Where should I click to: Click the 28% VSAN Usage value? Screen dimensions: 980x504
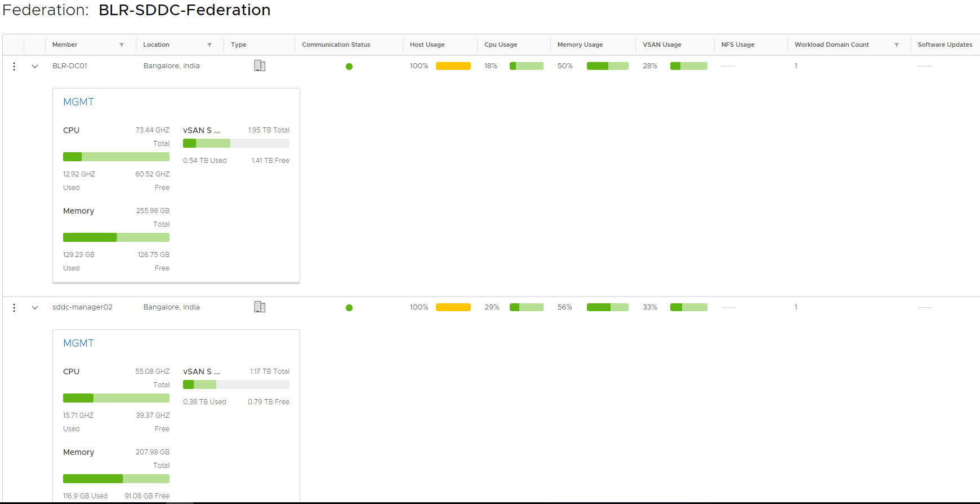point(650,66)
